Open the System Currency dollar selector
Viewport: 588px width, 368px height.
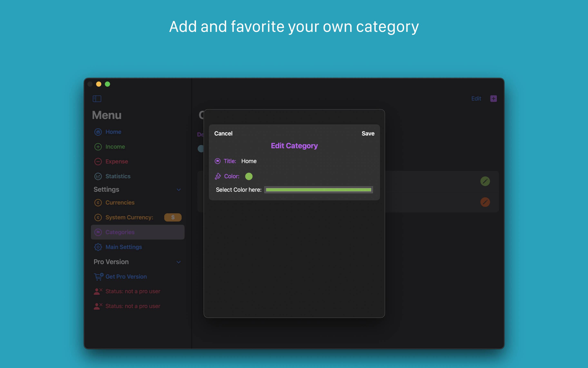[x=173, y=217]
